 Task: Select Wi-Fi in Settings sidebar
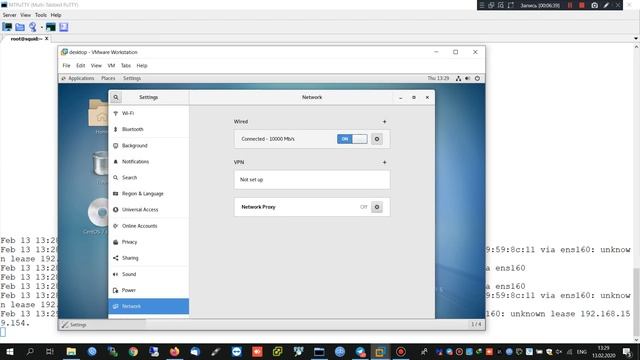pyautogui.click(x=149, y=113)
